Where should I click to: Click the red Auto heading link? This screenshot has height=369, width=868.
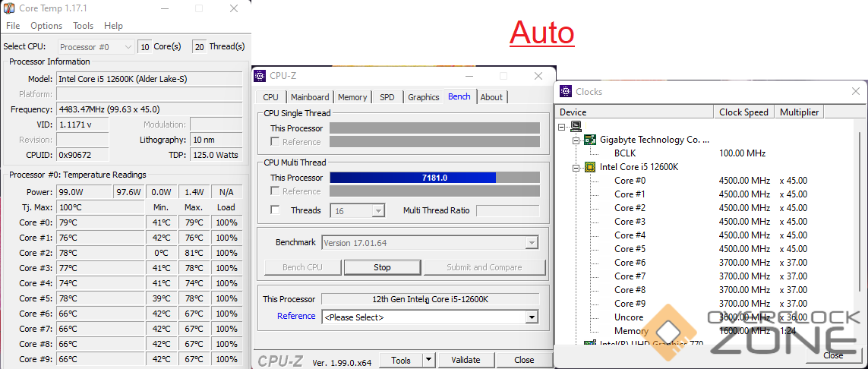click(542, 33)
